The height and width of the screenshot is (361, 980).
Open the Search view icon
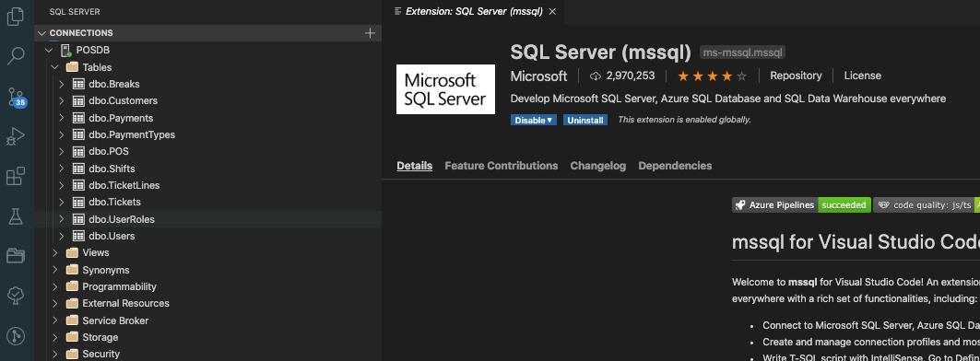click(15, 55)
